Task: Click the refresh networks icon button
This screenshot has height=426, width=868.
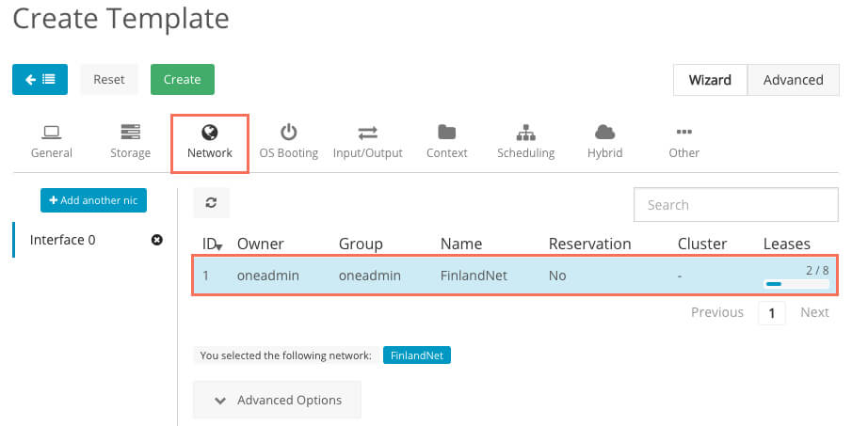Action: tap(211, 203)
